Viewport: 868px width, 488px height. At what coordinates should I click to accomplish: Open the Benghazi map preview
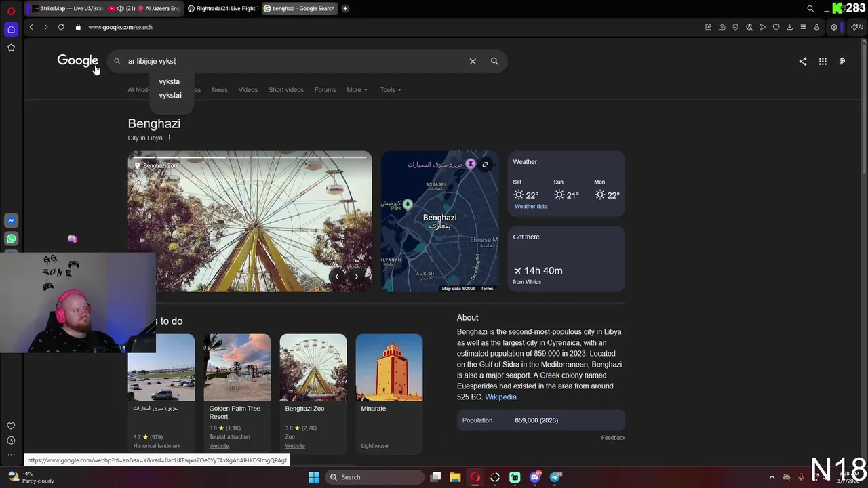[439, 222]
